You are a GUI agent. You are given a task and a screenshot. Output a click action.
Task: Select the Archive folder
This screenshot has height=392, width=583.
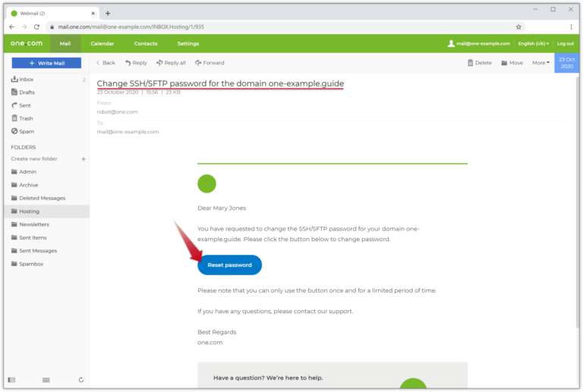click(x=46, y=185)
